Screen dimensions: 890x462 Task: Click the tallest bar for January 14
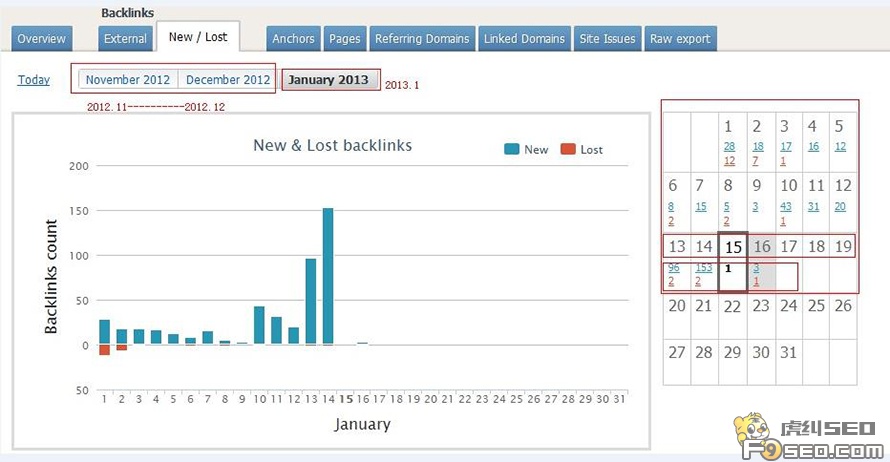coord(327,275)
